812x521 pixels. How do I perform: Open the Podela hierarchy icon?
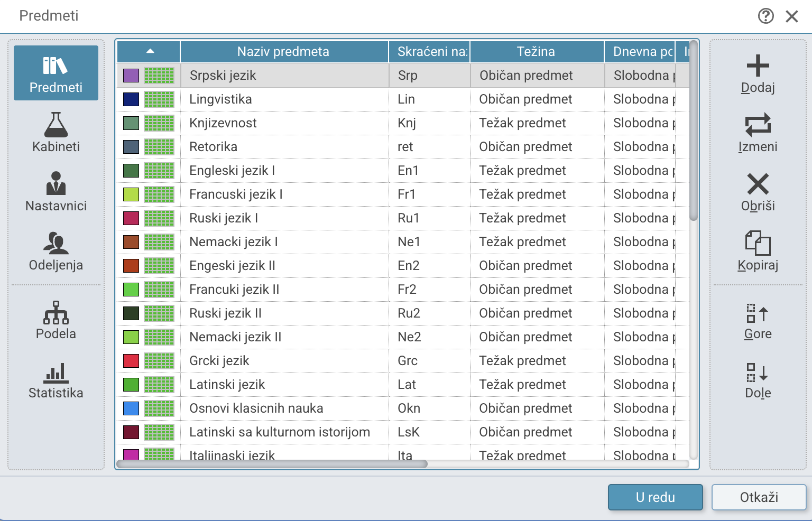[56, 320]
